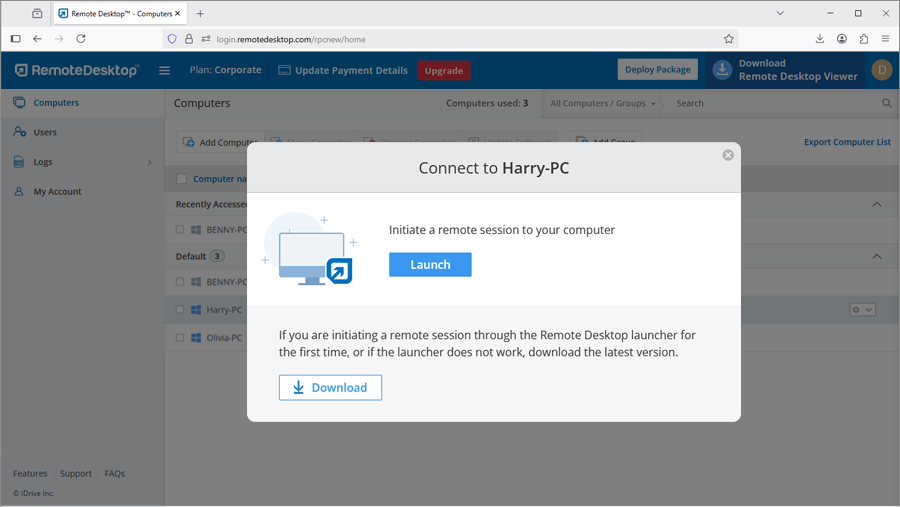The height and width of the screenshot is (507, 900).
Task: Open All Computers / Groups dropdown
Action: tap(603, 103)
